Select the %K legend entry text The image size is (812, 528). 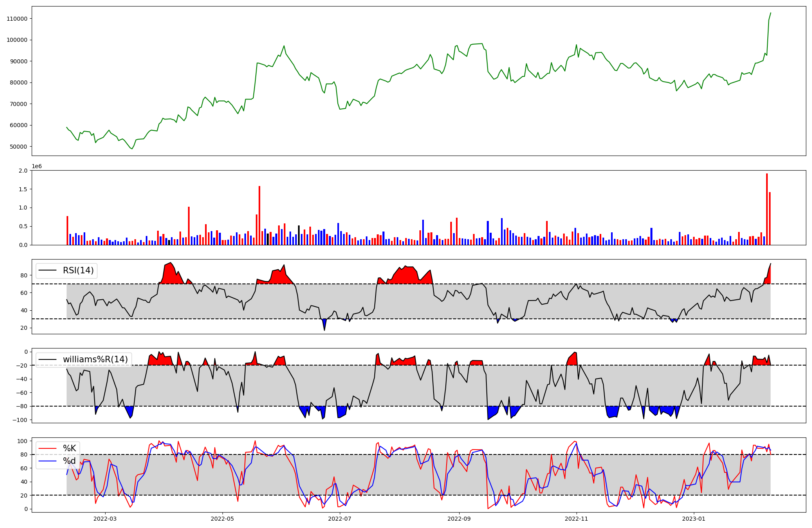coord(69,448)
